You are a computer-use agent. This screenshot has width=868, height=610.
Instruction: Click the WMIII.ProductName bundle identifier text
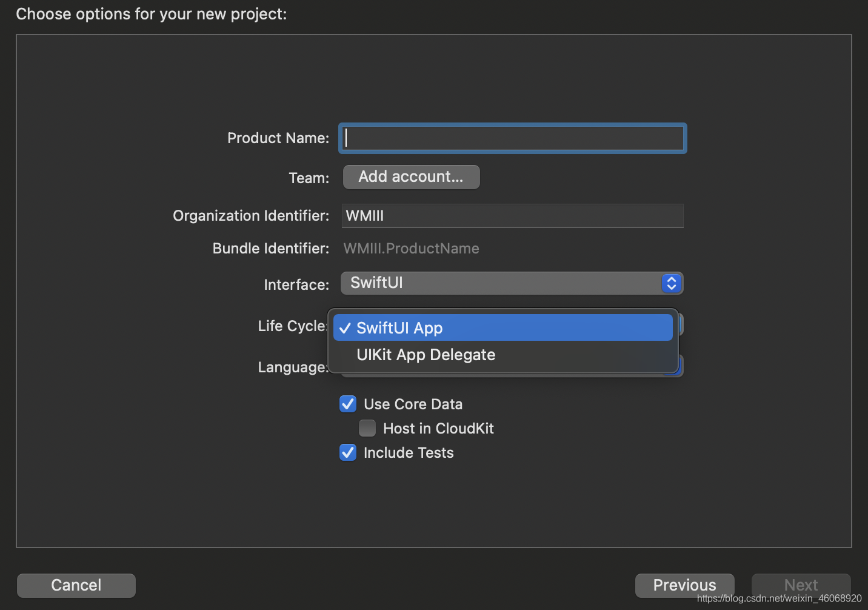pos(411,249)
